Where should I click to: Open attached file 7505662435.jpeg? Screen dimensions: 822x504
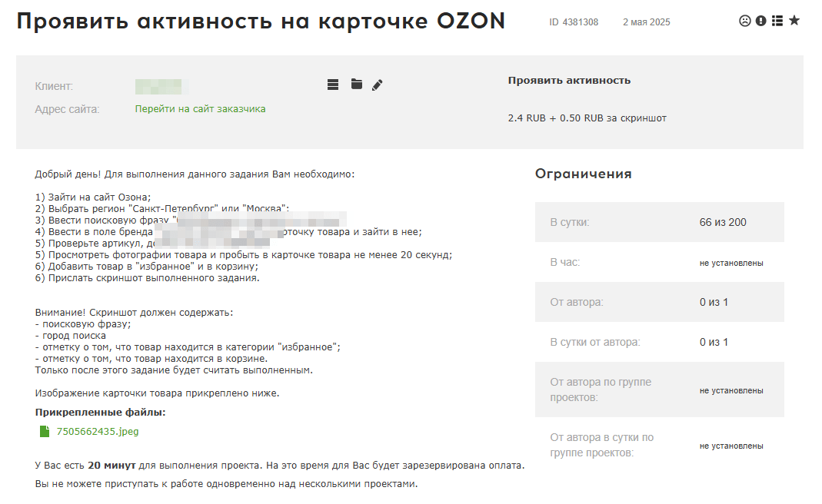98,431
